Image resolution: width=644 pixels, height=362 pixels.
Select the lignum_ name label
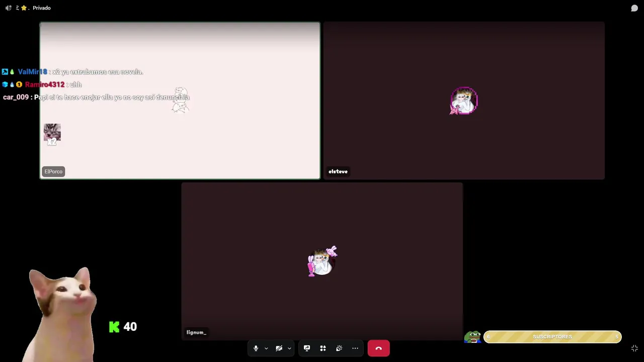point(196,332)
